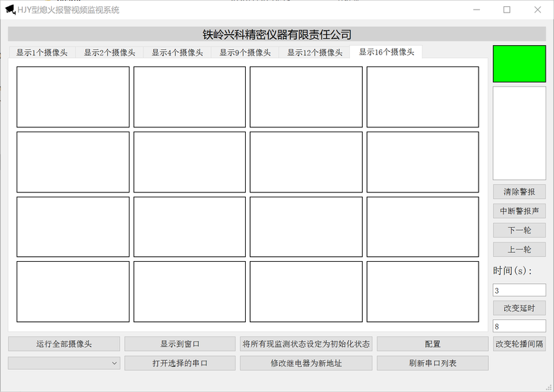The width and height of the screenshot is (554, 392).
Task: Expand the serial port dropdown list
Action: (x=64, y=363)
